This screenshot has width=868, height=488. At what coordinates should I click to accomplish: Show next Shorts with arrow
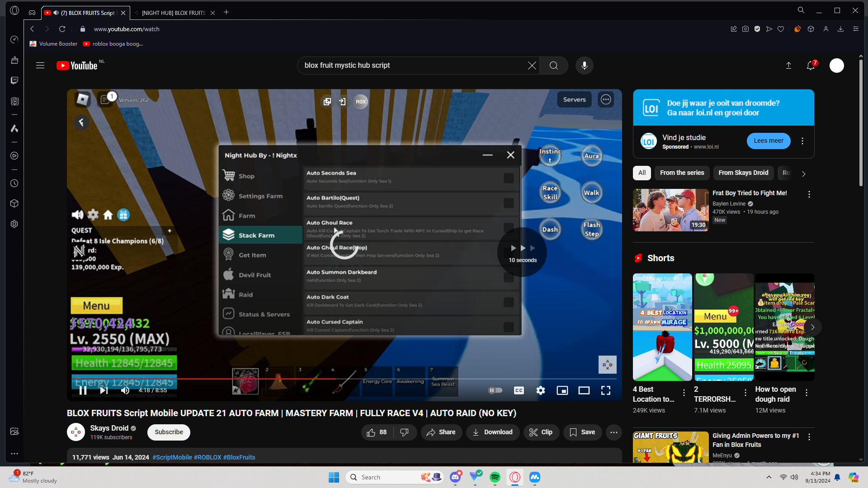tap(813, 327)
